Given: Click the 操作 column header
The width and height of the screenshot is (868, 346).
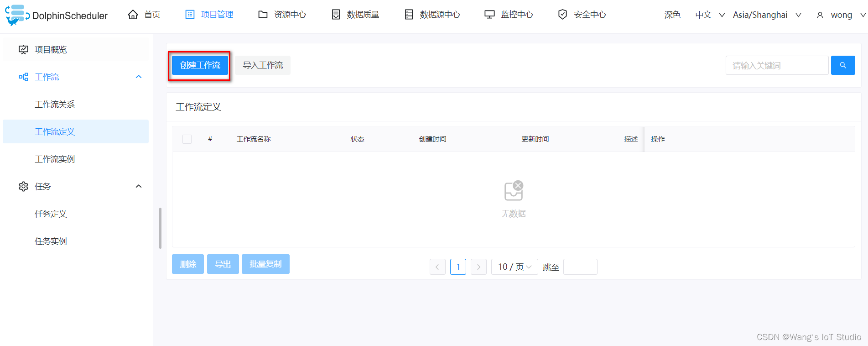Looking at the screenshot, I should click(x=658, y=139).
